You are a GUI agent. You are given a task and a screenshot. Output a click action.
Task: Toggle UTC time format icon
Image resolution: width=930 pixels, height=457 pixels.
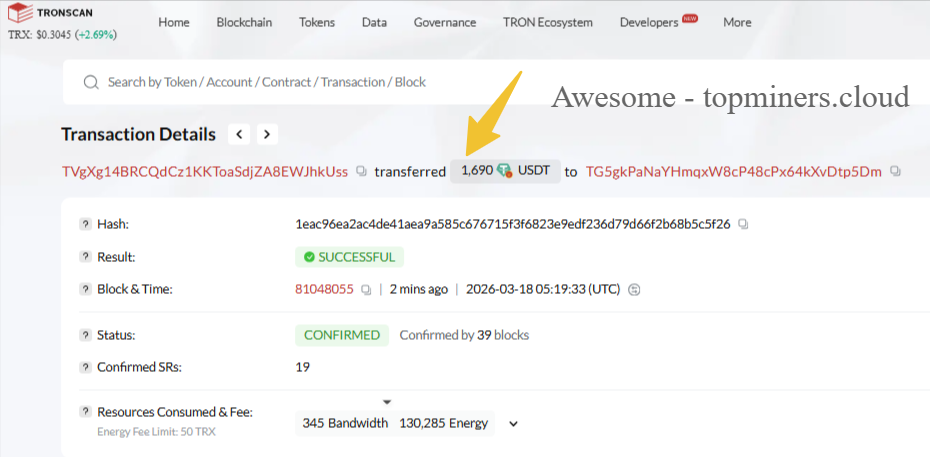pos(634,290)
